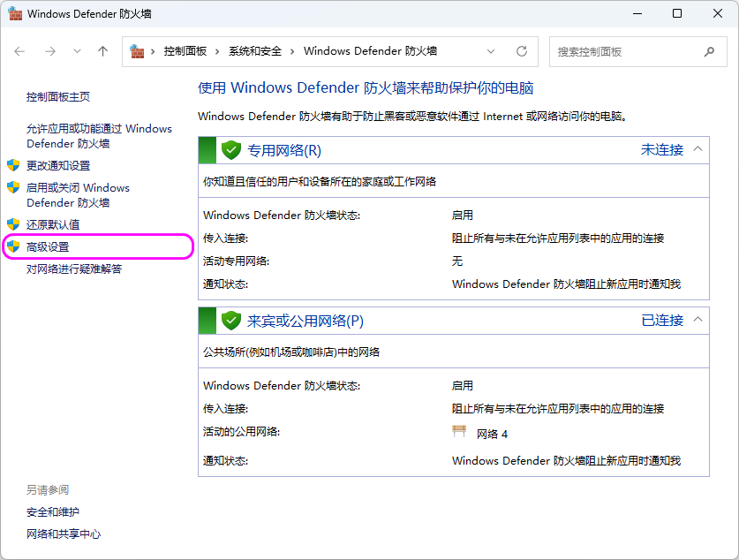The height and width of the screenshot is (560, 739).
Task: Open 启用或关闭 Windows Defender 防火墙
Action: 78,195
